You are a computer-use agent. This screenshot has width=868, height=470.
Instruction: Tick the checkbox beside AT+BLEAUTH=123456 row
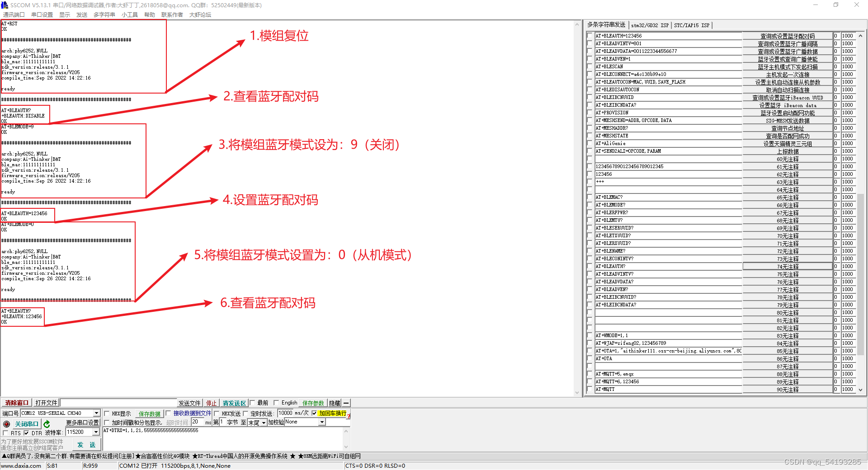590,36
